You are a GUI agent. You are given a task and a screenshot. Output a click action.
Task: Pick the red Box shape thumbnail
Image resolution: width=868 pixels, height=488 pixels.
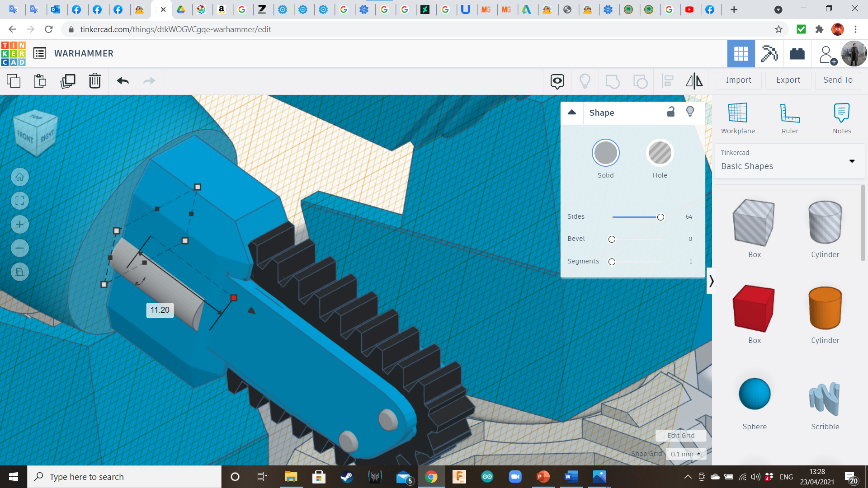(x=754, y=309)
